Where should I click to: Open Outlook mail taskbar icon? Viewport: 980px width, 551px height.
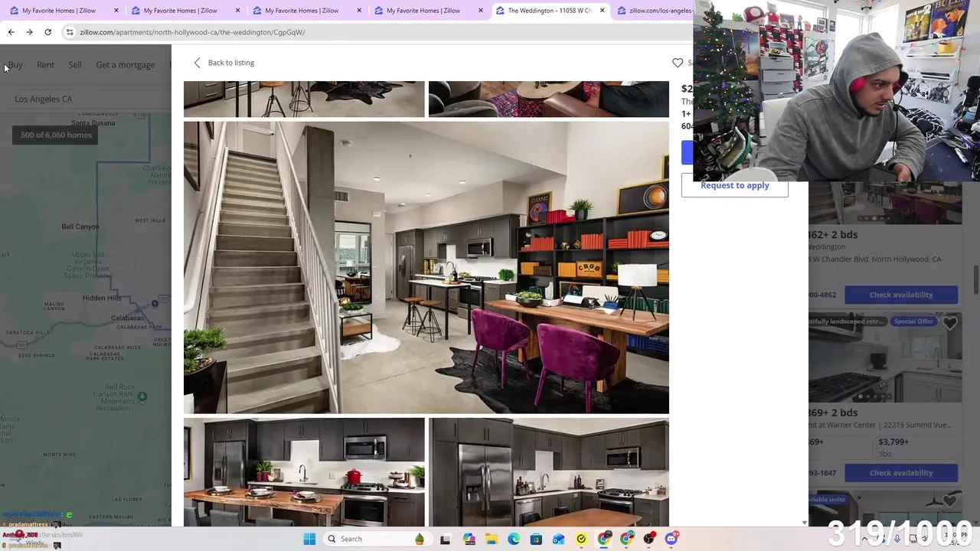coord(559,539)
